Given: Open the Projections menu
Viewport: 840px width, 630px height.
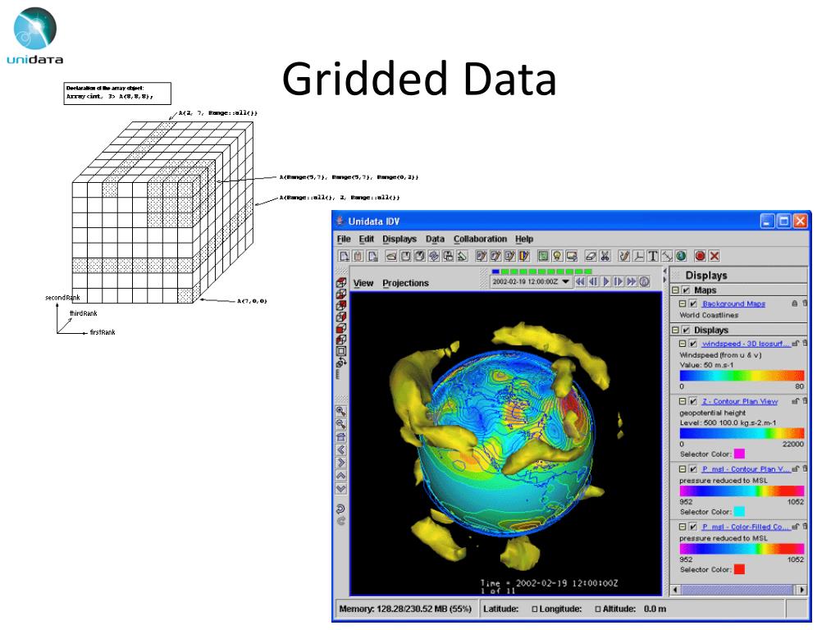Looking at the screenshot, I should coord(405,283).
